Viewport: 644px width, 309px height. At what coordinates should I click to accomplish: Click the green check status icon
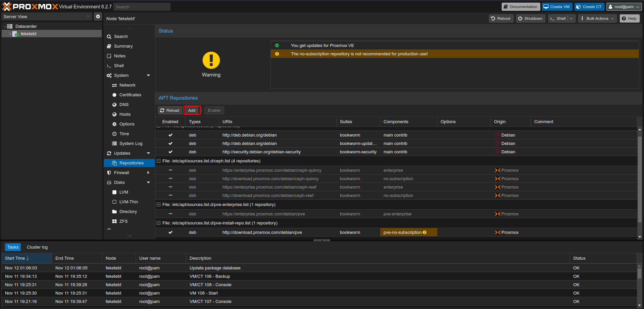(x=277, y=46)
